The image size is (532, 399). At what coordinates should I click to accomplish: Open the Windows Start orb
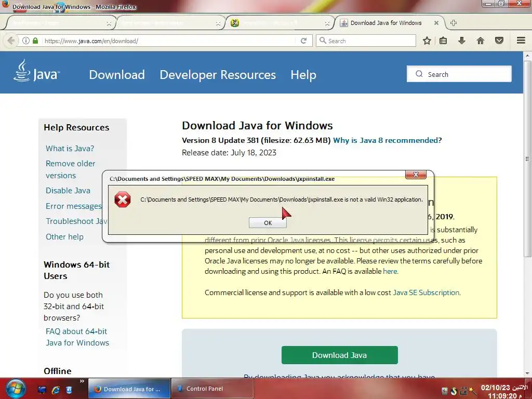pos(15,389)
